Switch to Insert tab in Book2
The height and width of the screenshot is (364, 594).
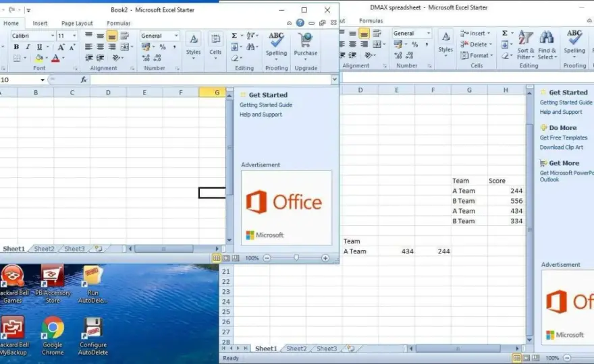(40, 23)
